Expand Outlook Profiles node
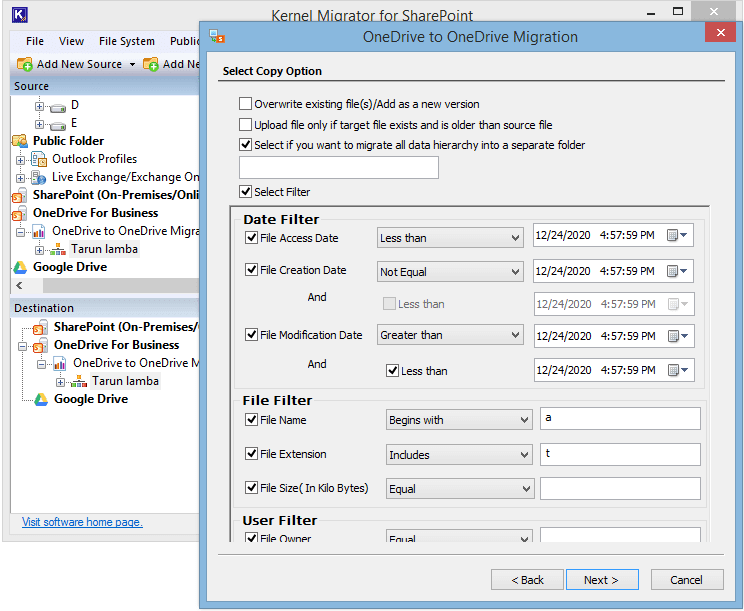 [20, 160]
